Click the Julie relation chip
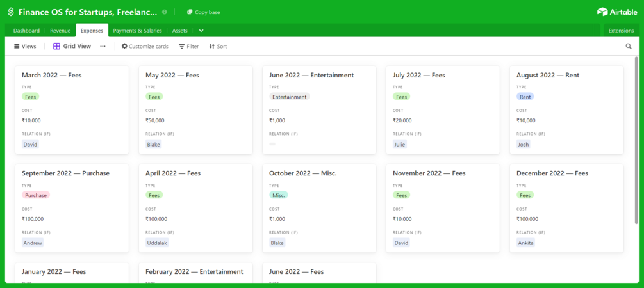 (x=400, y=145)
